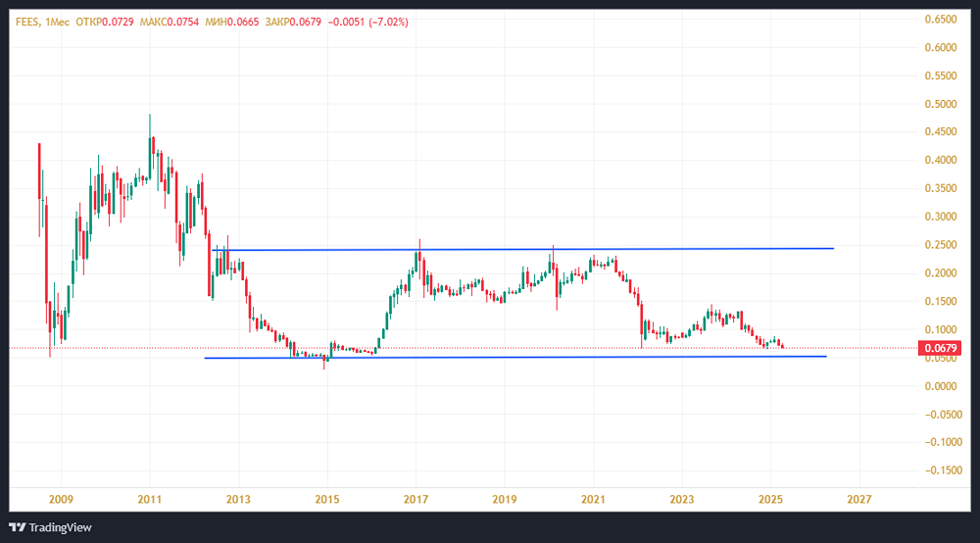This screenshot has height=543, width=980.
Task: Click the 0.0000 price scale label
Action: pos(941,386)
